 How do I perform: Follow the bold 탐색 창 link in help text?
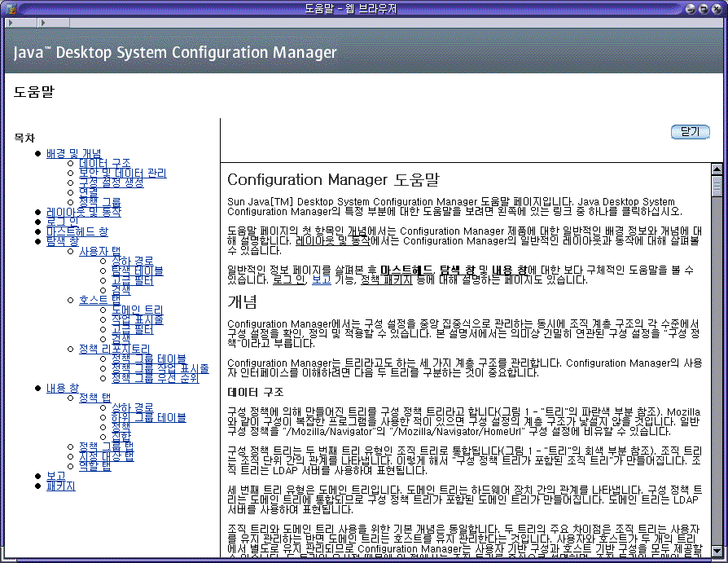pos(458,270)
